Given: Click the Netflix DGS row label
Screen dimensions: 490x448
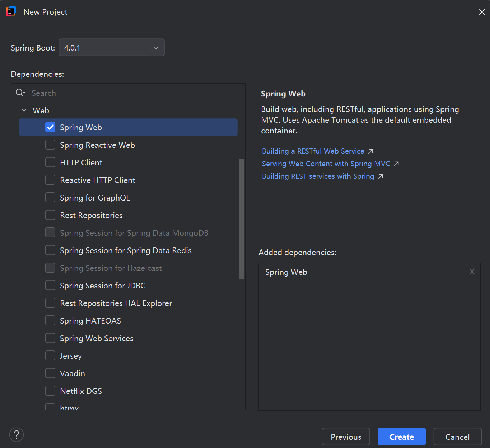Looking at the screenshot, I should (x=81, y=391).
